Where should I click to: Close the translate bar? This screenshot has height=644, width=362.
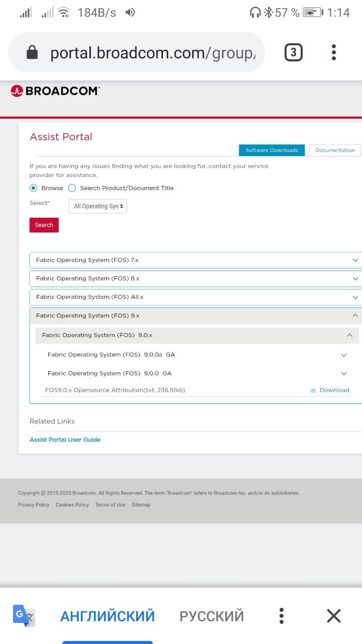334,616
